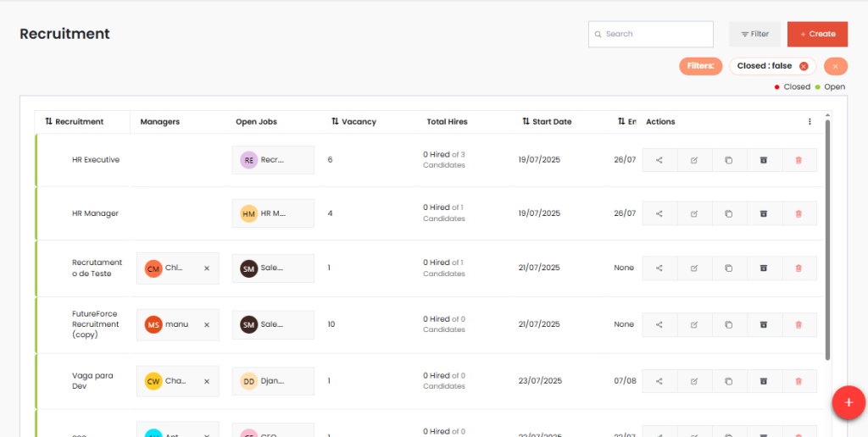Duplicate the Recrutamento de Teste recruitment
868x437 pixels.
[x=729, y=268]
